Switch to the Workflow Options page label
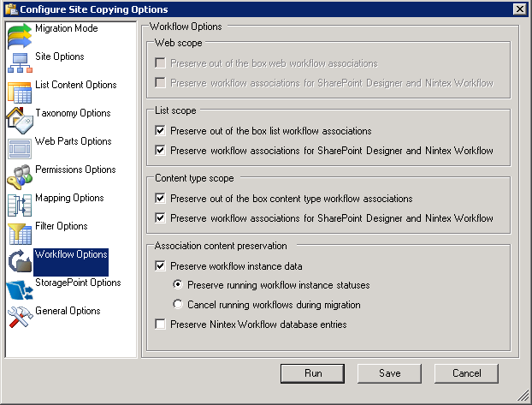Screen dimensions: 532x405 [71, 254]
